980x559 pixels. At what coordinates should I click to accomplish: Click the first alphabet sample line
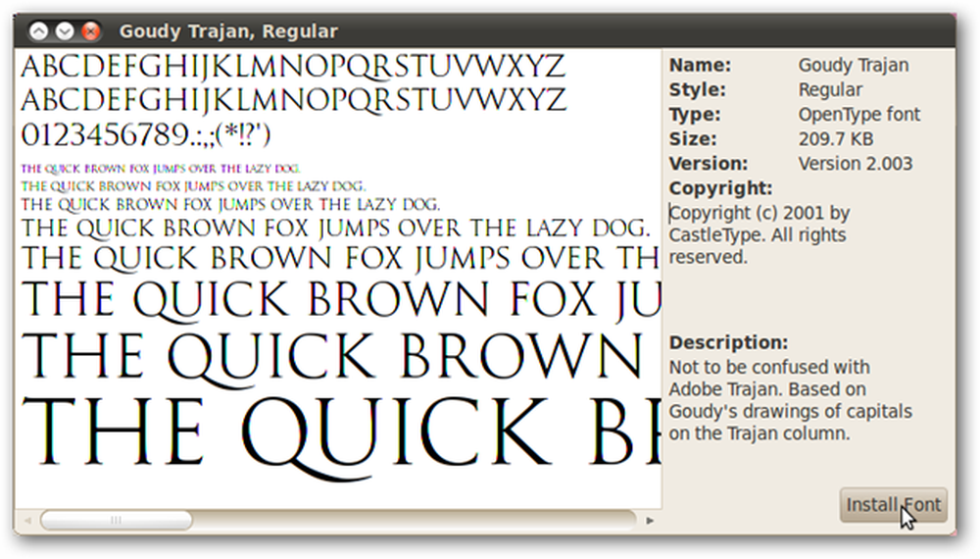click(294, 67)
